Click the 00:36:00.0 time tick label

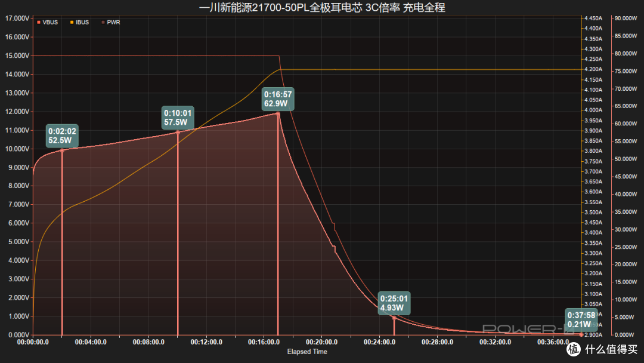click(553, 342)
